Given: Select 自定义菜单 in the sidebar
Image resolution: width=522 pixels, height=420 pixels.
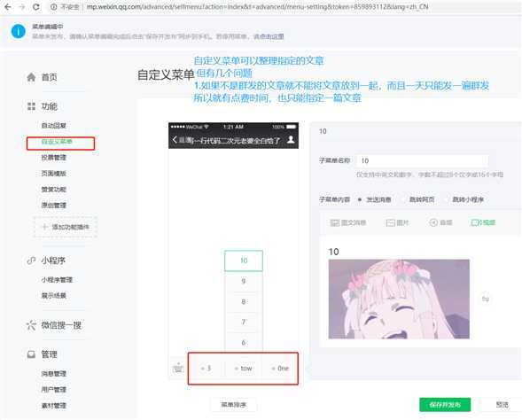Looking at the screenshot, I should (x=57, y=142).
